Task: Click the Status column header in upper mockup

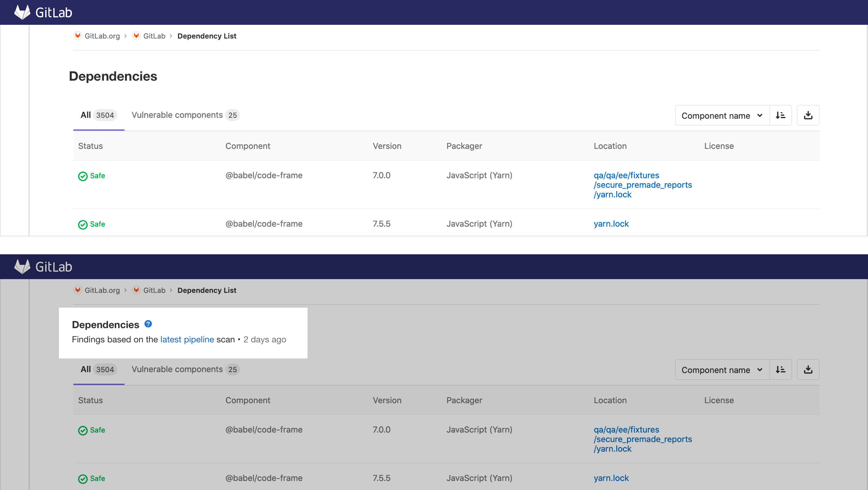Action: (x=90, y=146)
